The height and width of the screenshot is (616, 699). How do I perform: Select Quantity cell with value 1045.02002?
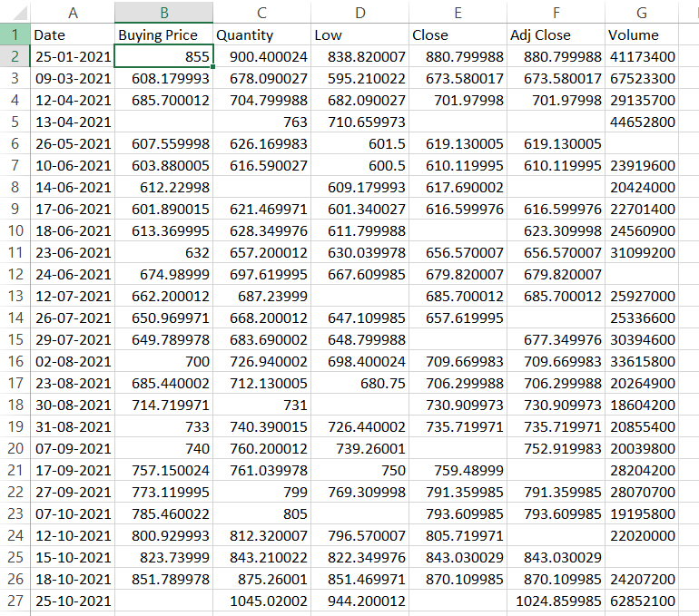[261, 601]
